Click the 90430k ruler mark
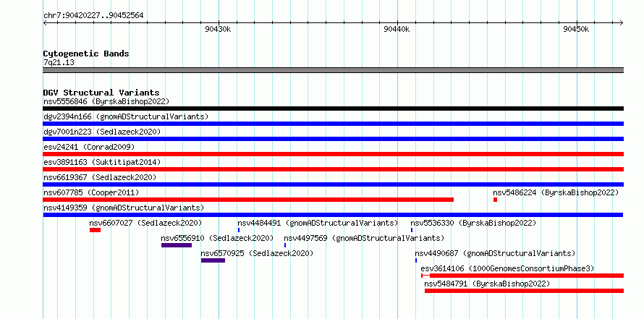The height and width of the screenshot is (319, 644). [218, 29]
